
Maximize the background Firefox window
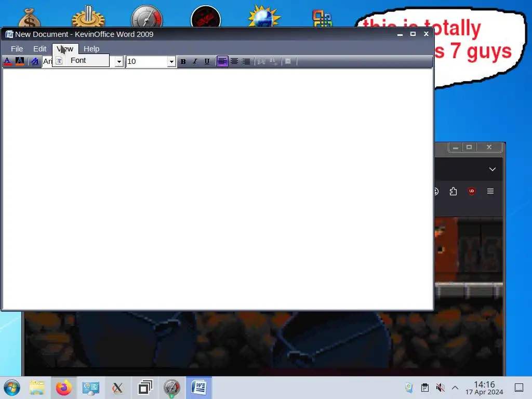click(x=469, y=147)
